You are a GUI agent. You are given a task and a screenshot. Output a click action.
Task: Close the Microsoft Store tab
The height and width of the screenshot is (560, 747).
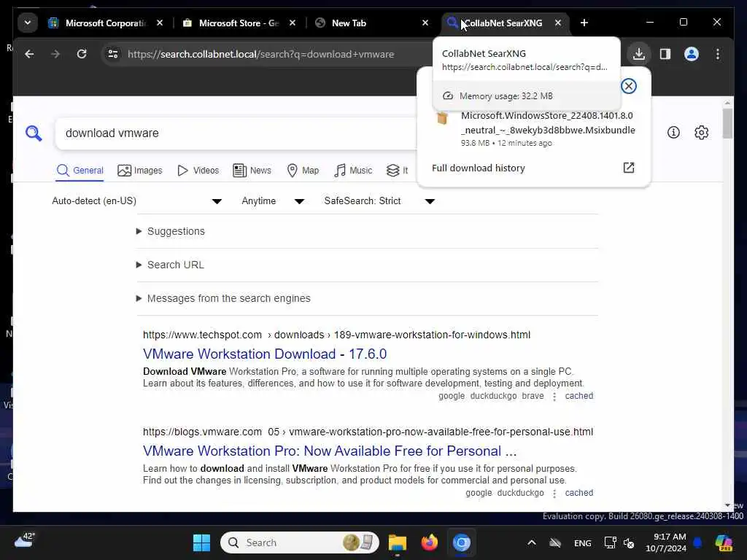[293, 23]
